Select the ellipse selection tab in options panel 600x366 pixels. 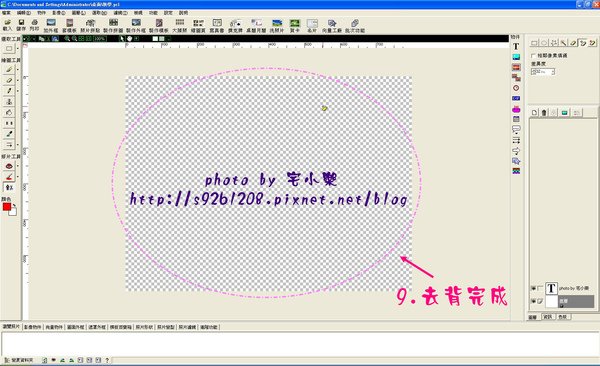[544, 42]
